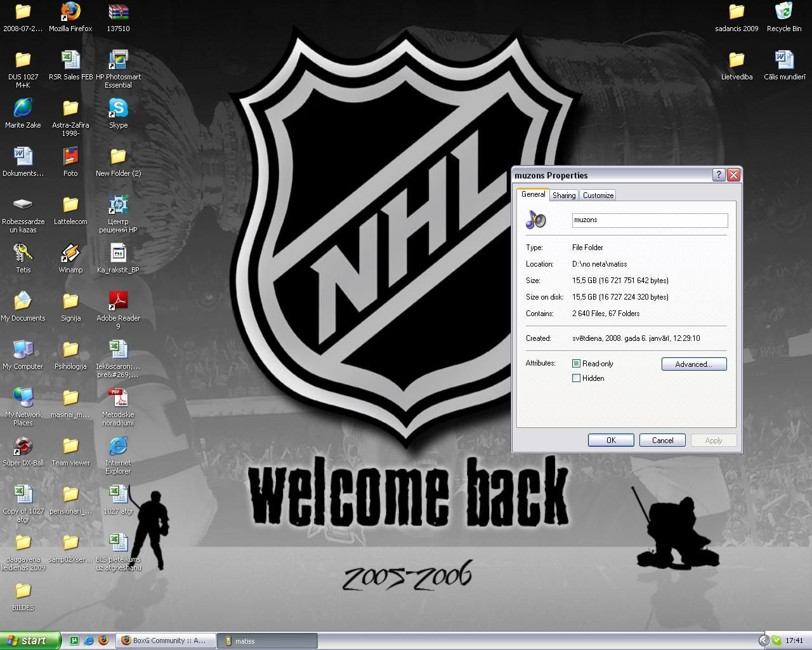Toggle the Read-only attribute checkbox
This screenshot has width=812, height=650.
pos(576,364)
